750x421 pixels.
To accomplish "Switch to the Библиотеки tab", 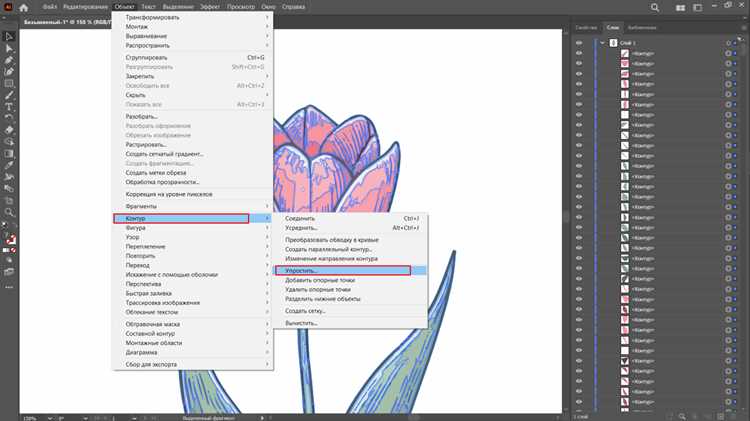I will pyautogui.click(x=642, y=28).
